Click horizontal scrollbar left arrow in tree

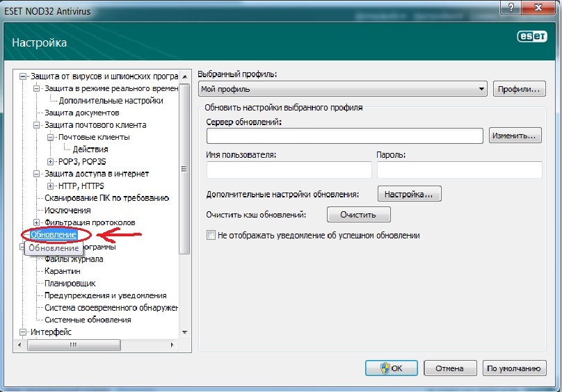tap(19, 345)
